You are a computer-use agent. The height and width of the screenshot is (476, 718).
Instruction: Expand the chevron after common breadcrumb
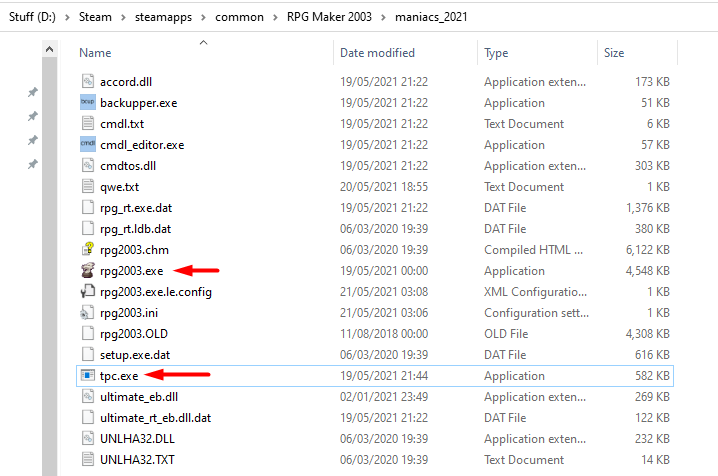pyautogui.click(x=275, y=17)
